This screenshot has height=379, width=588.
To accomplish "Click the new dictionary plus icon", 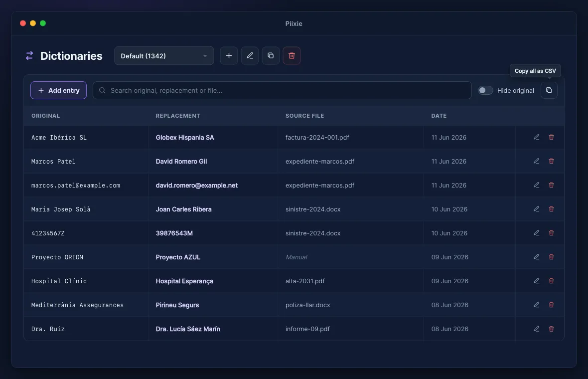I will (x=229, y=55).
